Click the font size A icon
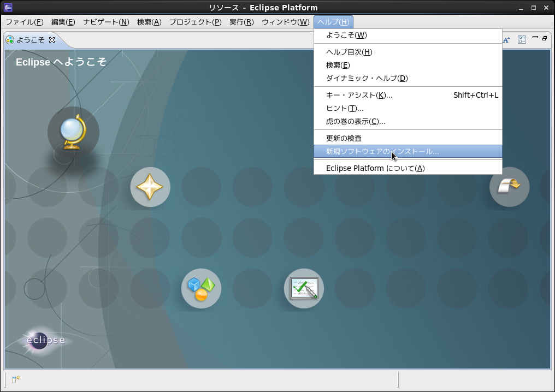Screen dimensions: 555x392 [x=506, y=40]
